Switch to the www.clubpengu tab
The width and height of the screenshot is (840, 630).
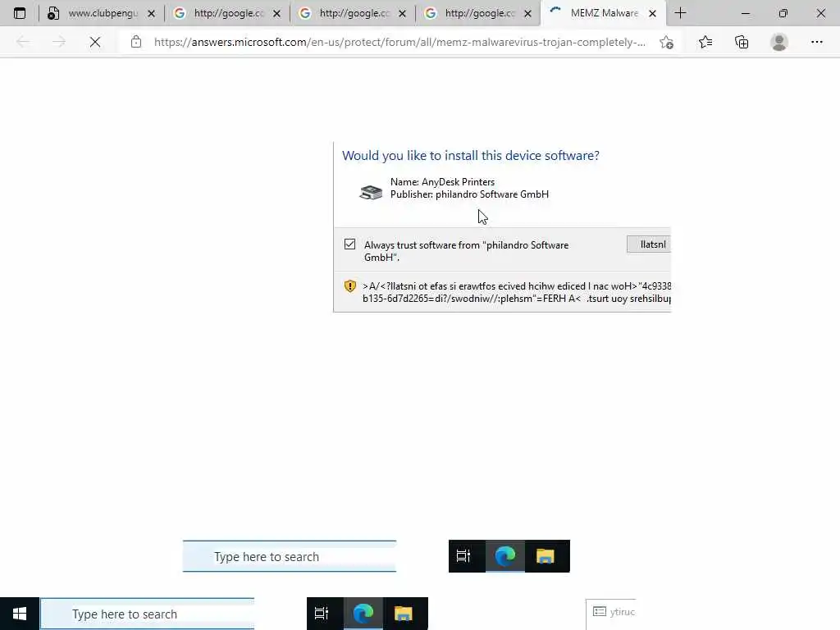click(102, 13)
